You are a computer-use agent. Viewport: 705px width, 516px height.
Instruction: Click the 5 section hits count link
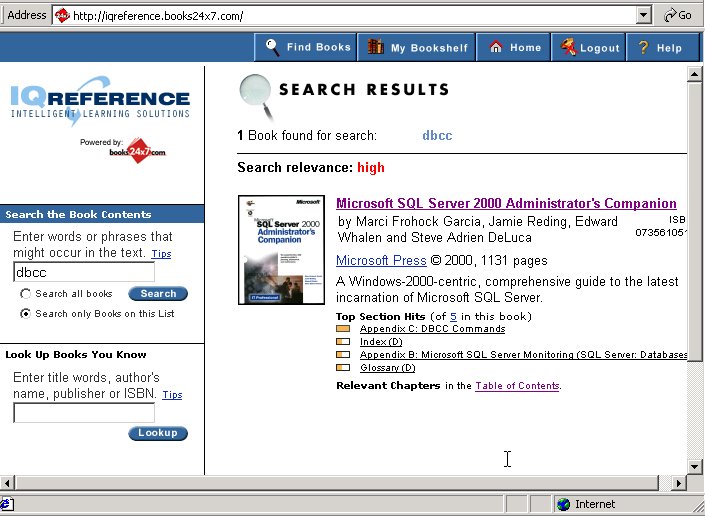click(x=453, y=316)
